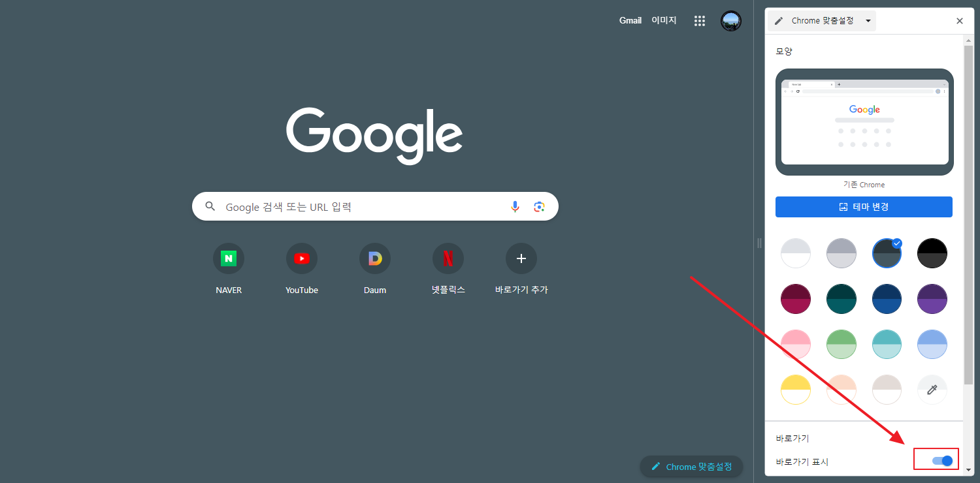Click the 모양 section heading
980x483 pixels.
[x=784, y=52]
